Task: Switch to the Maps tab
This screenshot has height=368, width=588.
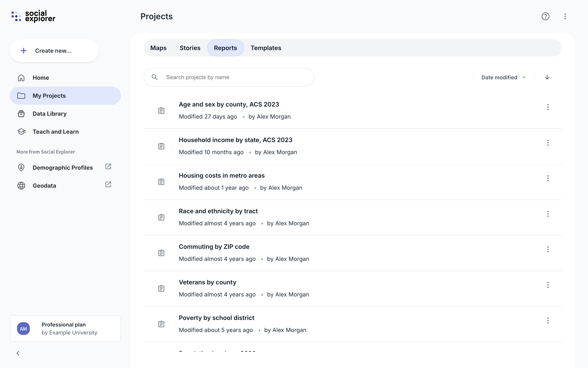Action: [158, 48]
